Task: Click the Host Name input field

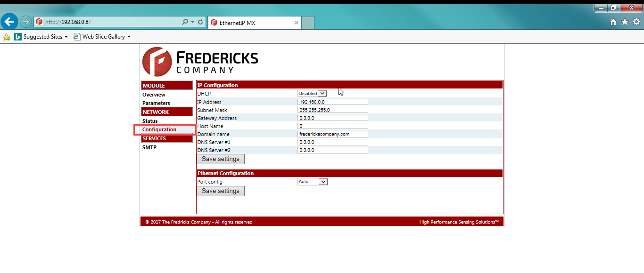Action: [x=333, y=126]
